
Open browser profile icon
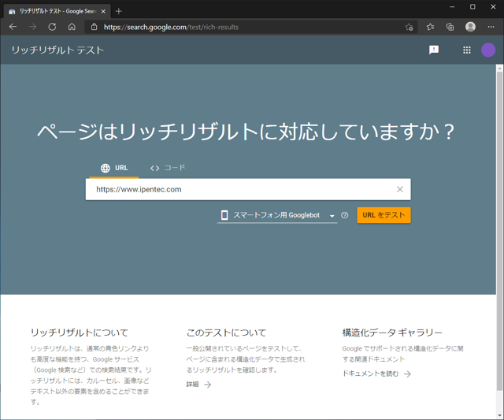tap(470, 27)
